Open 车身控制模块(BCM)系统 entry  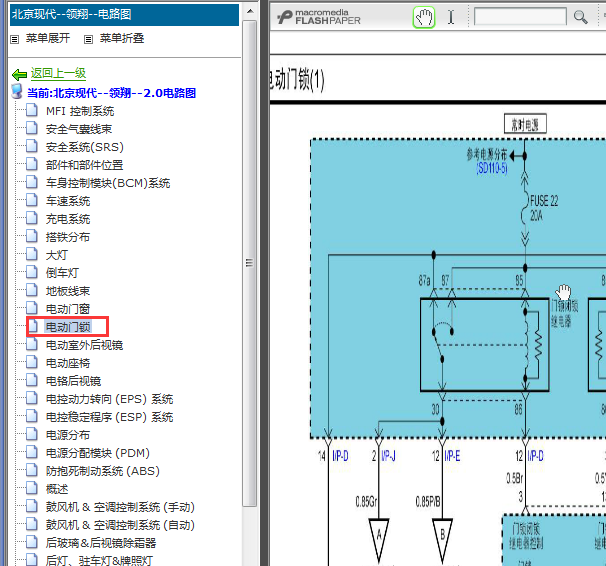tap(108, 183)
